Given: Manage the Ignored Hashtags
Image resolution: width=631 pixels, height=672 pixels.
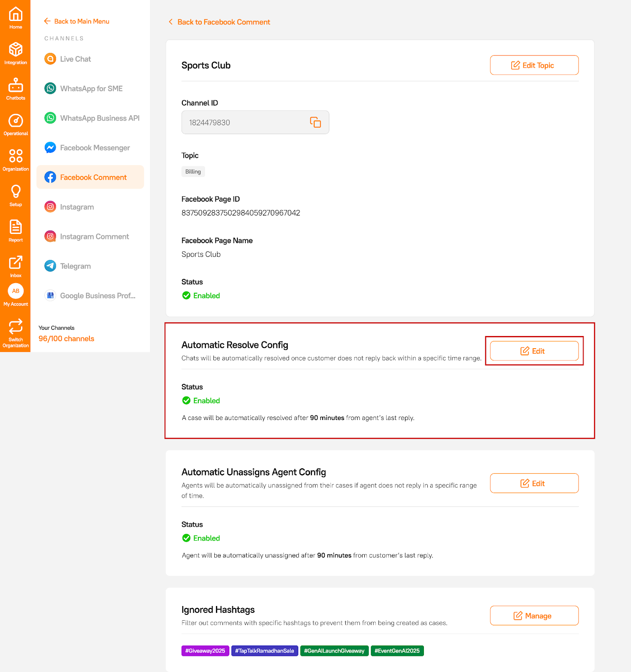Looking at the screenshot, I should coord(534,615).
